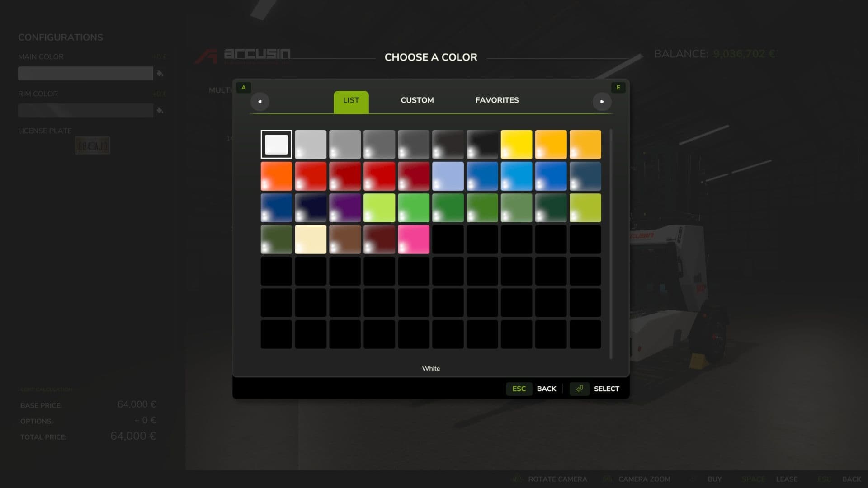Select the orange color swatch

[276, 176]
